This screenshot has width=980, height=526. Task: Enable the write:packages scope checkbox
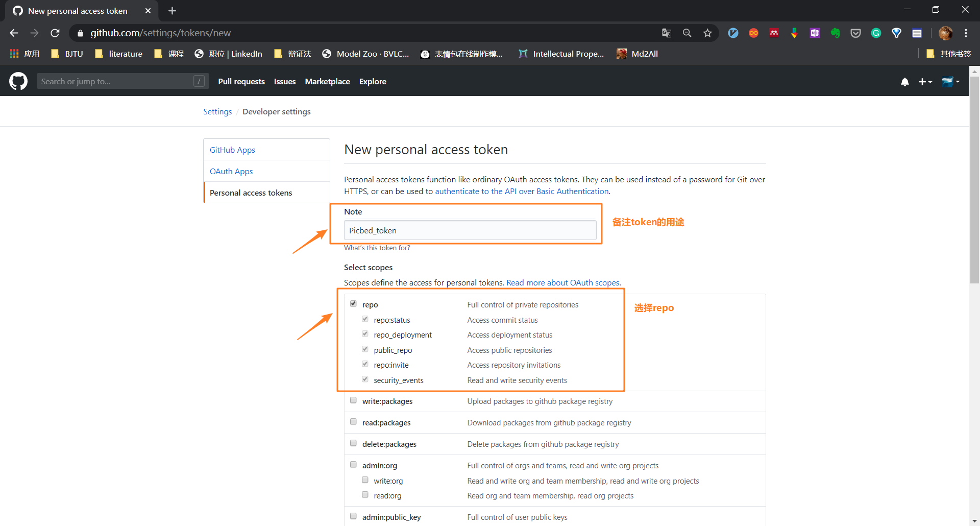click(353, 400)
